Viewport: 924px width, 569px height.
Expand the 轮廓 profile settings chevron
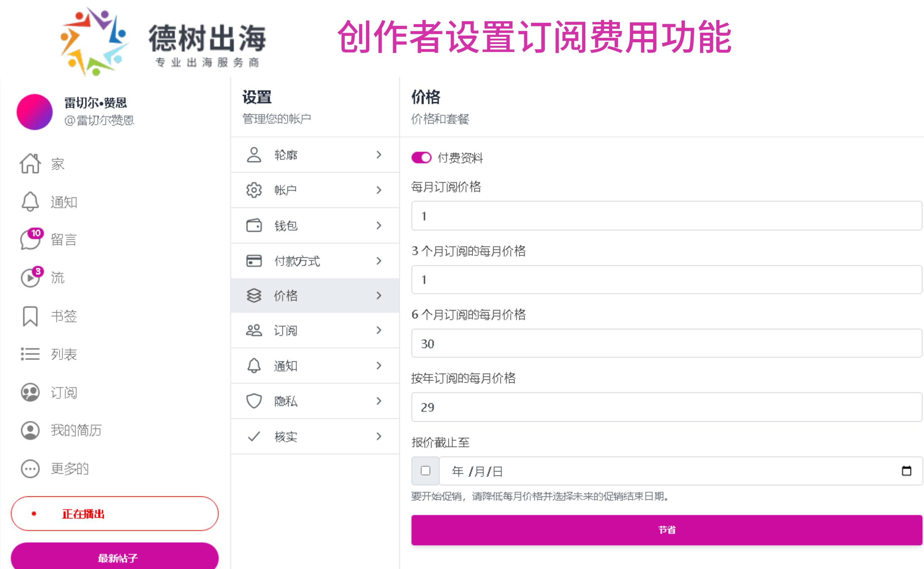(x=379, y=155)
